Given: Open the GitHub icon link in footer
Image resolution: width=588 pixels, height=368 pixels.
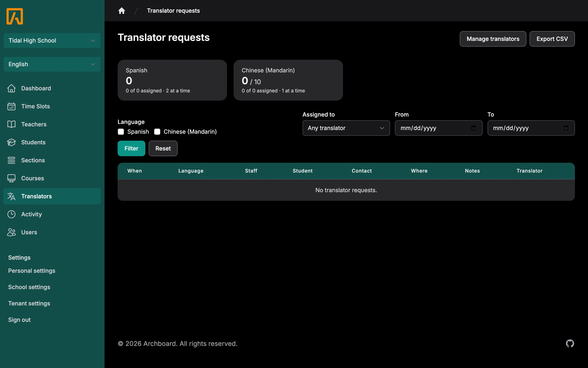Looking at the screenshot, I should [570, 343].
